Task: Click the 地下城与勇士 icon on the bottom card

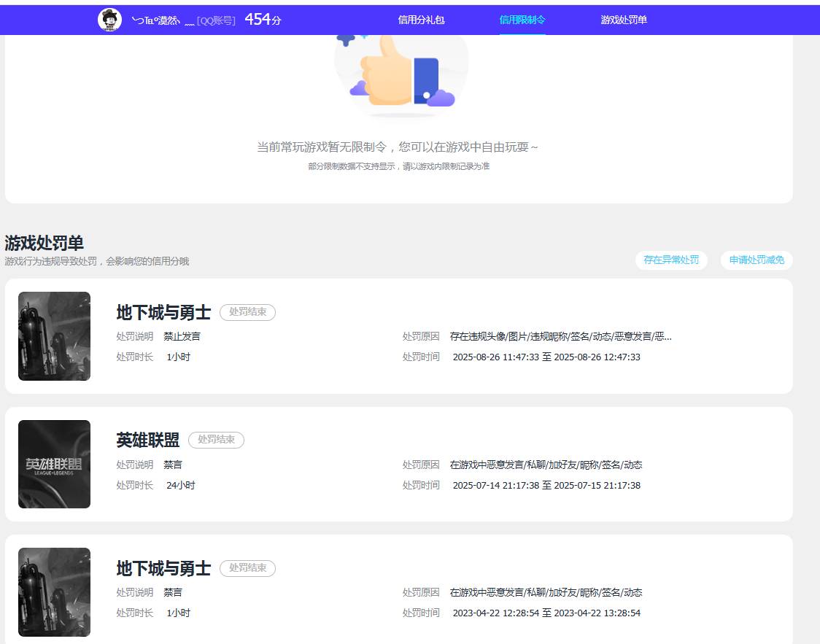Action: pos(54,591)
